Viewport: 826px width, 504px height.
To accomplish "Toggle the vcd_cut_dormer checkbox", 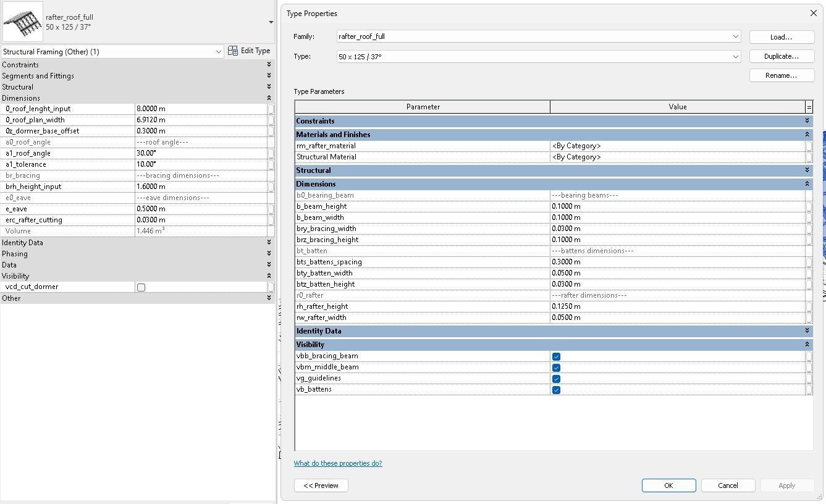I will pyautogui.click(x=141, y=287).
